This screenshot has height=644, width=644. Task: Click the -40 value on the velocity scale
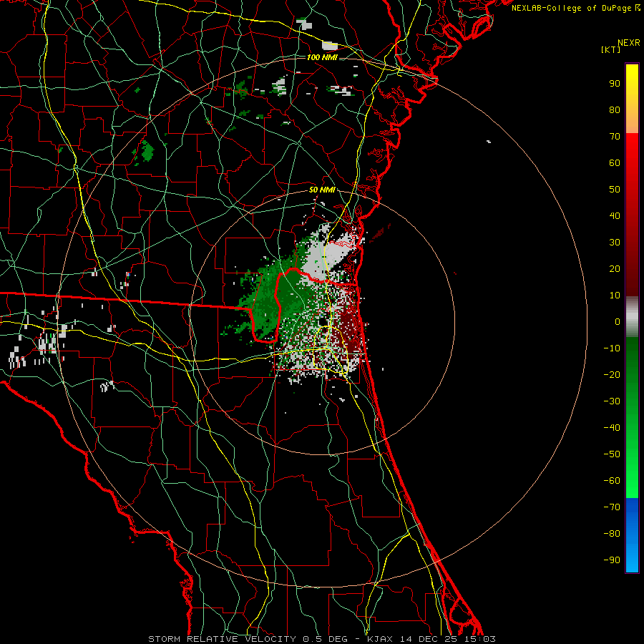[612, 428]
